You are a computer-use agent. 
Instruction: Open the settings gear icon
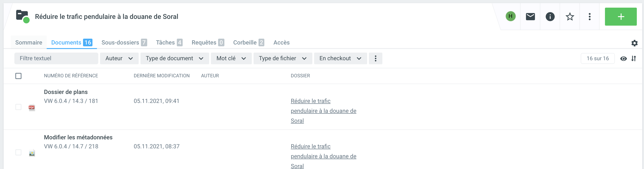[634, 43]
